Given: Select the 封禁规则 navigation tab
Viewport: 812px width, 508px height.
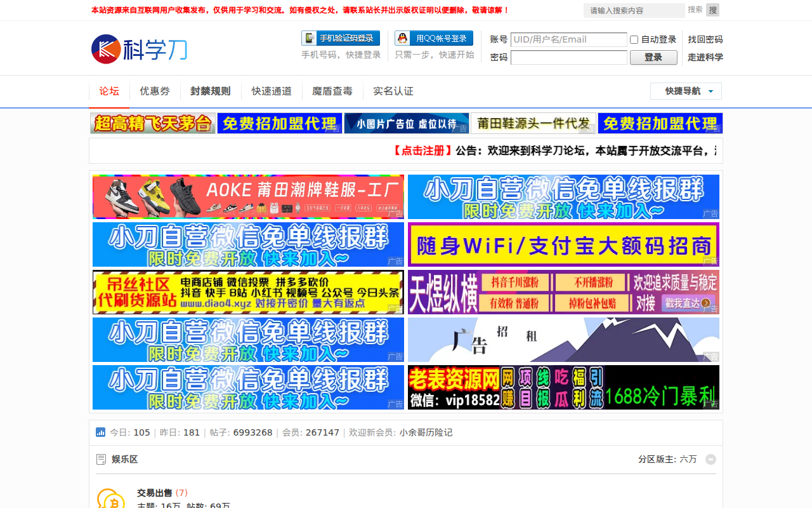Looking at the screenshot, I should pyautogui.click(x=211, y=91).
